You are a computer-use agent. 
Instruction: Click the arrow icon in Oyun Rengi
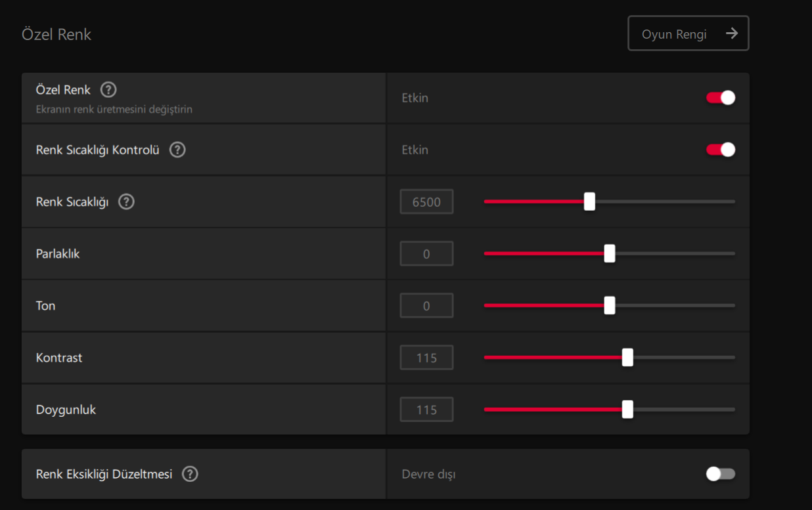point(732,33)
